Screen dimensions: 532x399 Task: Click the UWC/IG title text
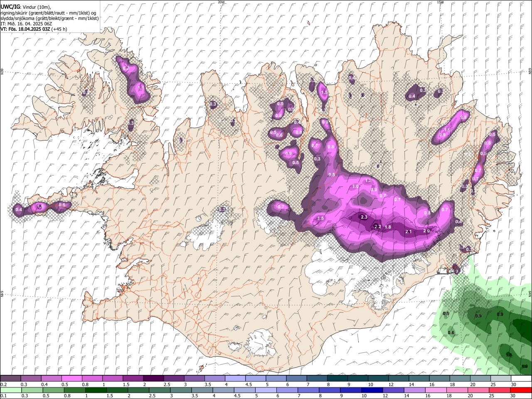tap(10, 7)
